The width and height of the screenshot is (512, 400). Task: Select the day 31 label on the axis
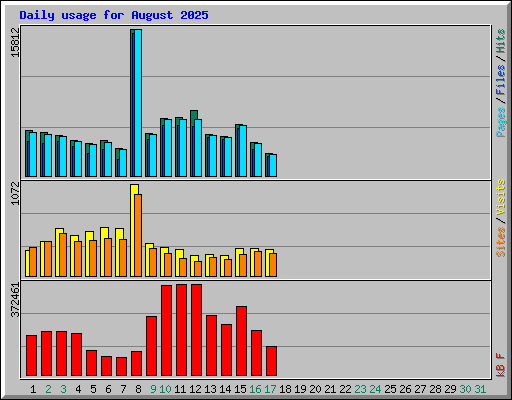[x=480, y=389]
